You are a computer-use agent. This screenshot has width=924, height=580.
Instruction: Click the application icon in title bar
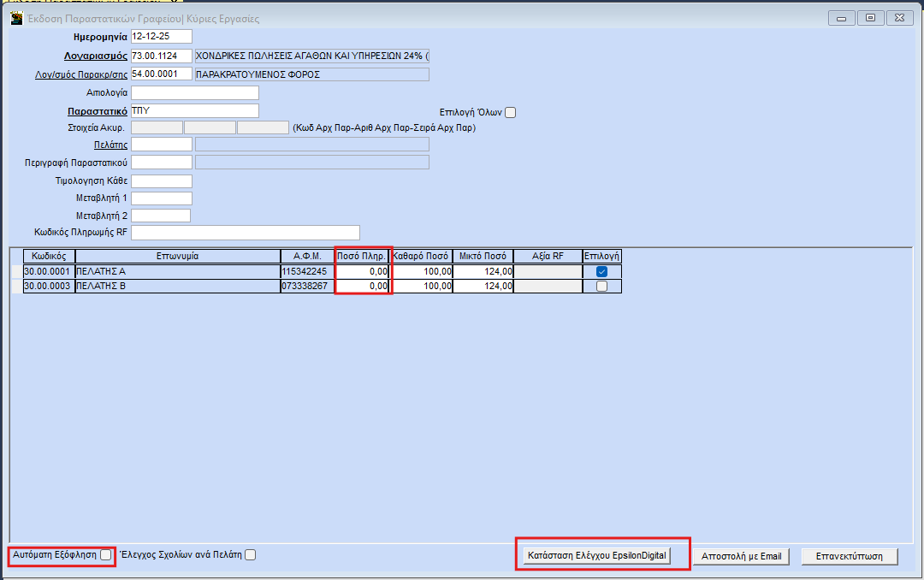coord(15,18)
